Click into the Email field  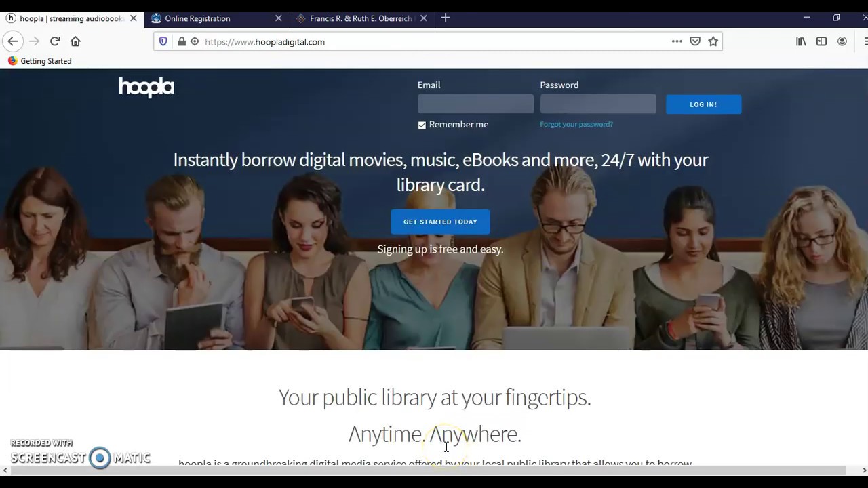pos(475,104)
